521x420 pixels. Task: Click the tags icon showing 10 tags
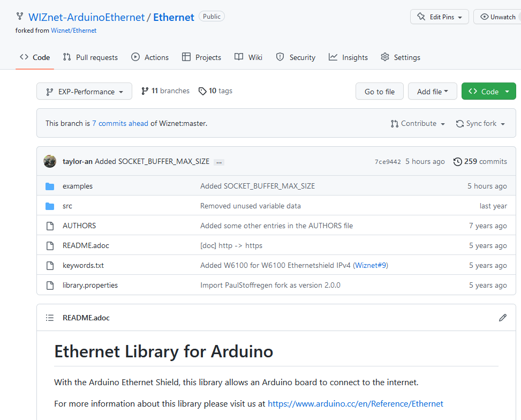[202, 91]
